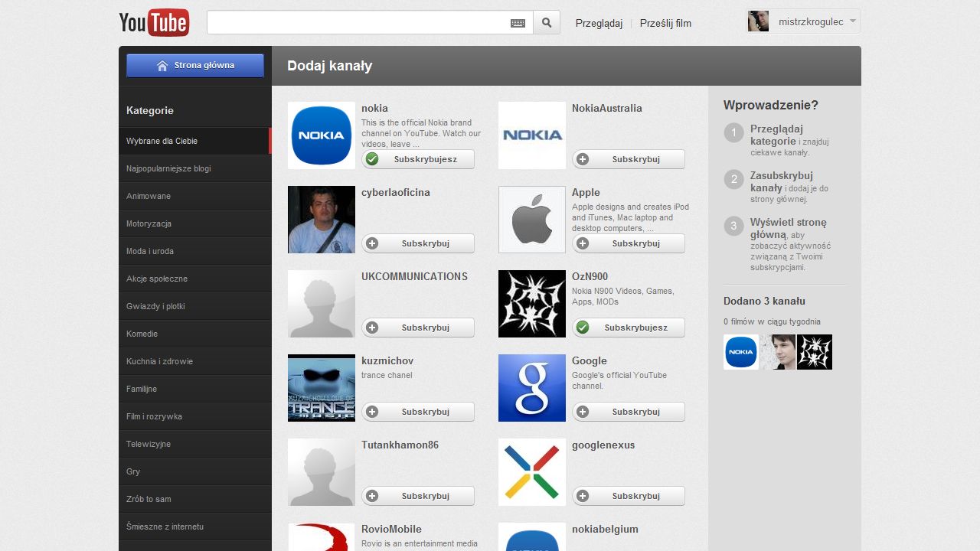
Task: Open the OzN900 channel image
Action: (532, 304)
